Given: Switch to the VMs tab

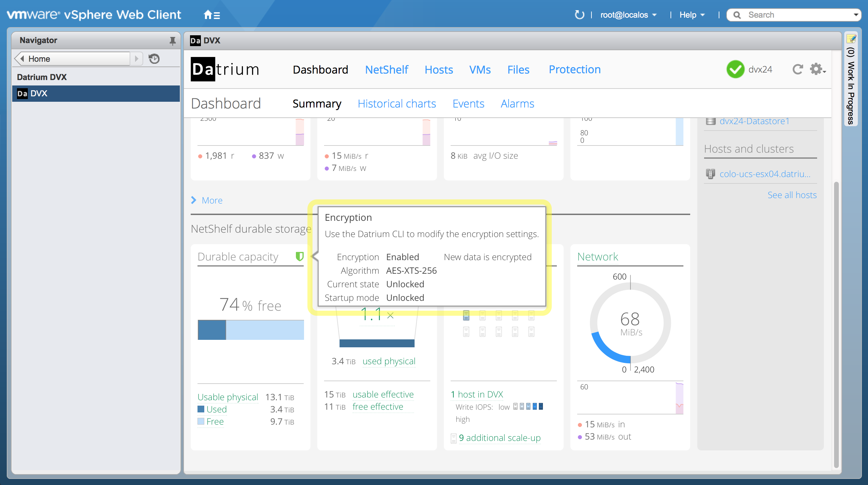Looking at the screenshot, I should (x=480, y=70).
